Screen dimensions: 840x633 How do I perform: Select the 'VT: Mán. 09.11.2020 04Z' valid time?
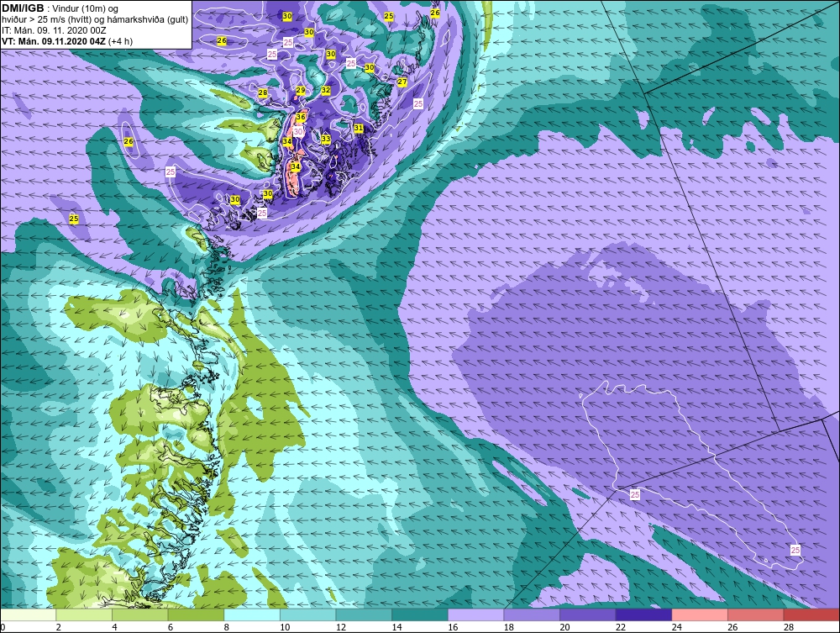point(54,41)
